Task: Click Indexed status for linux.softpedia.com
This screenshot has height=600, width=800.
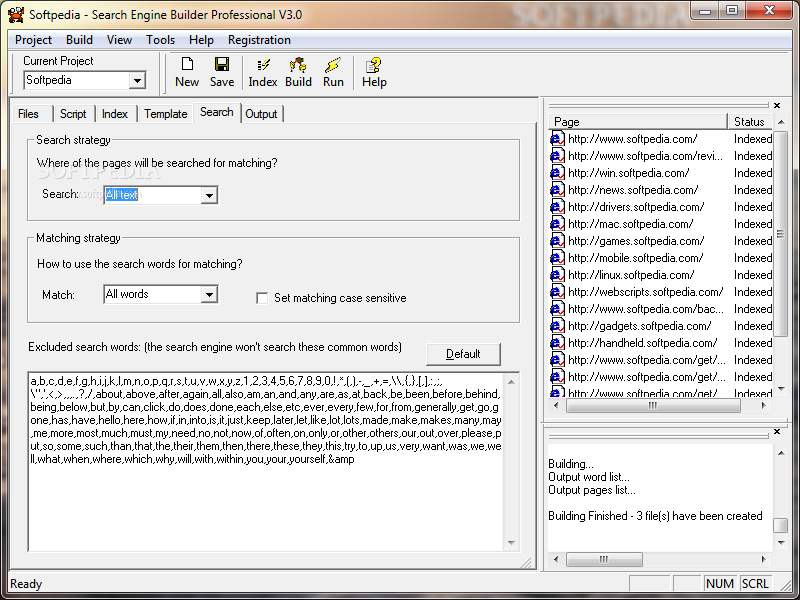Action: [x=753, y=275]
